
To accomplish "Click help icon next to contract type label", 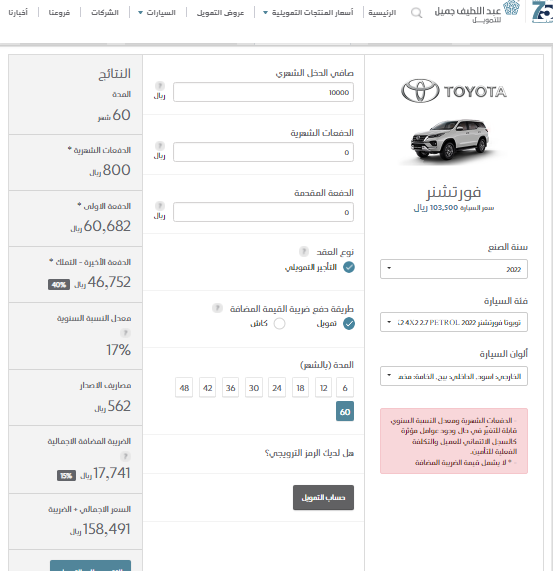I will 304,251.
